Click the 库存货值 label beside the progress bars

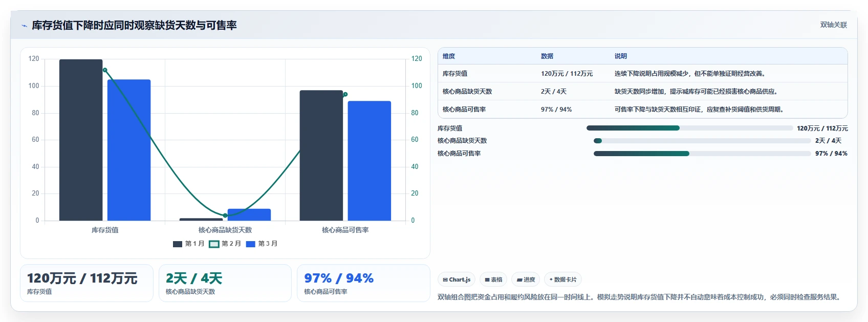pos(450,128)
